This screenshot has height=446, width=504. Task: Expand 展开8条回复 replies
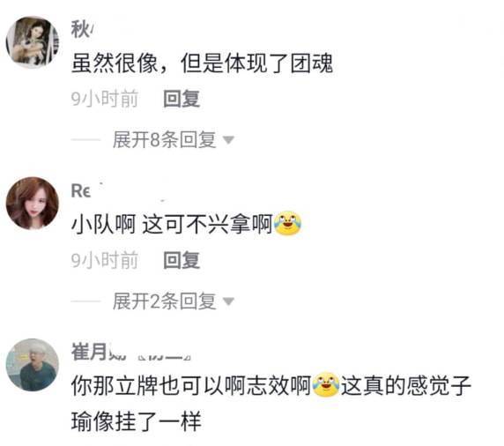coord(164,140)
